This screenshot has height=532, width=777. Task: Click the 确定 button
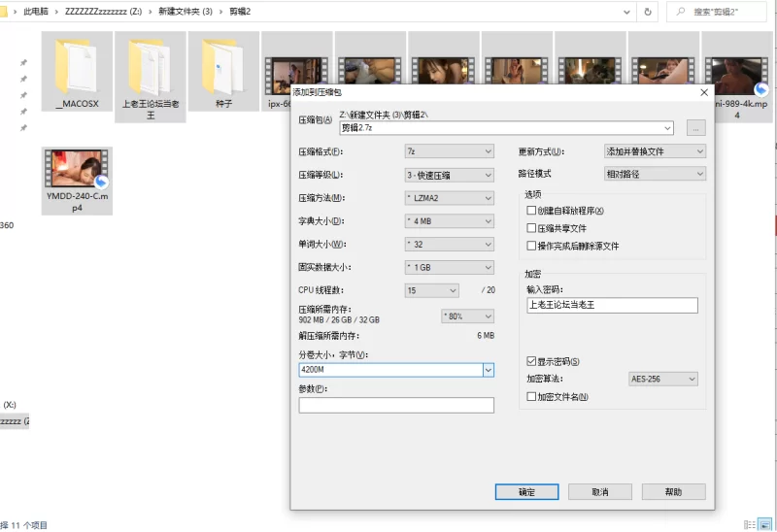pyautogui.click(x=526, y=492)
